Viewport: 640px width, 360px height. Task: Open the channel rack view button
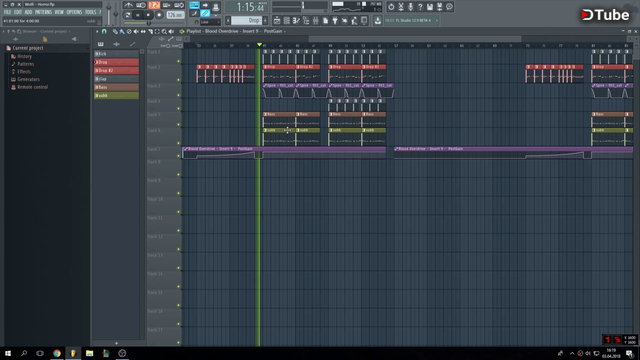[x=287, y=20]
